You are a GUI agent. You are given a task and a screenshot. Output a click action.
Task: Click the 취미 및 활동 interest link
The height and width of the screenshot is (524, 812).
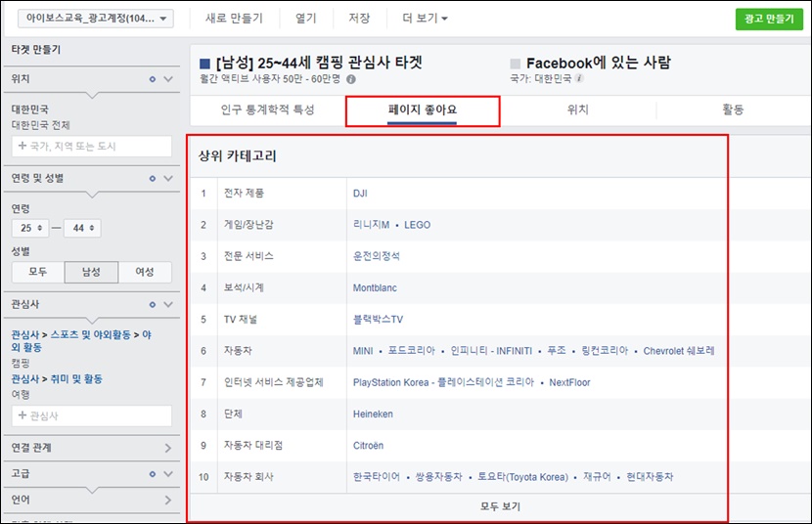[x=76, y=379]
